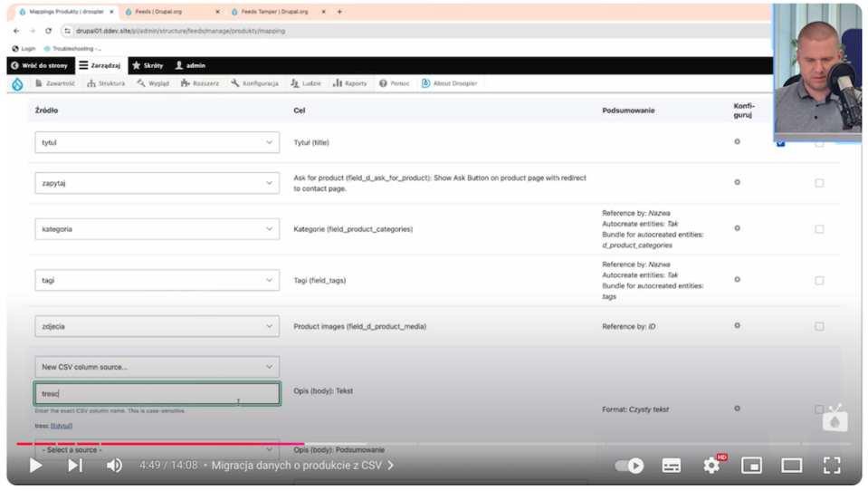
Task: Toggle checkbox in zapytaj row
Action: [819, 183]
